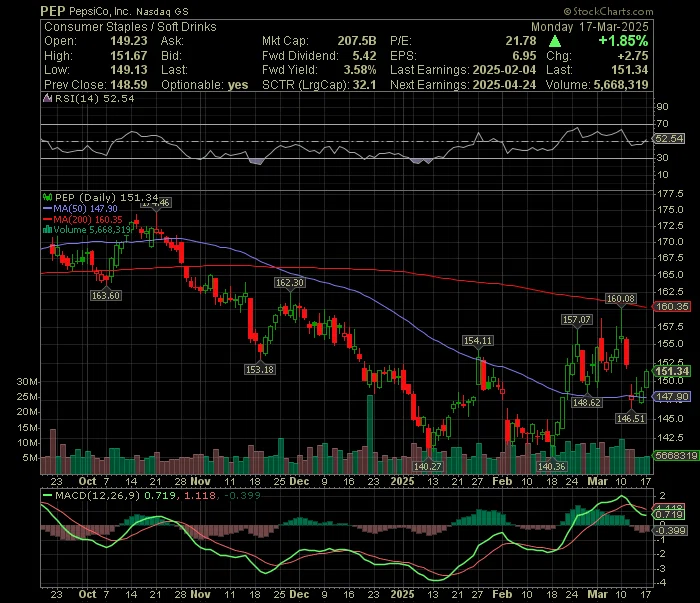The width and height of the screenshot is (700, 603).
Task: Click the green up-arrow triangle beside +1.85%
Action: (555, 41)
